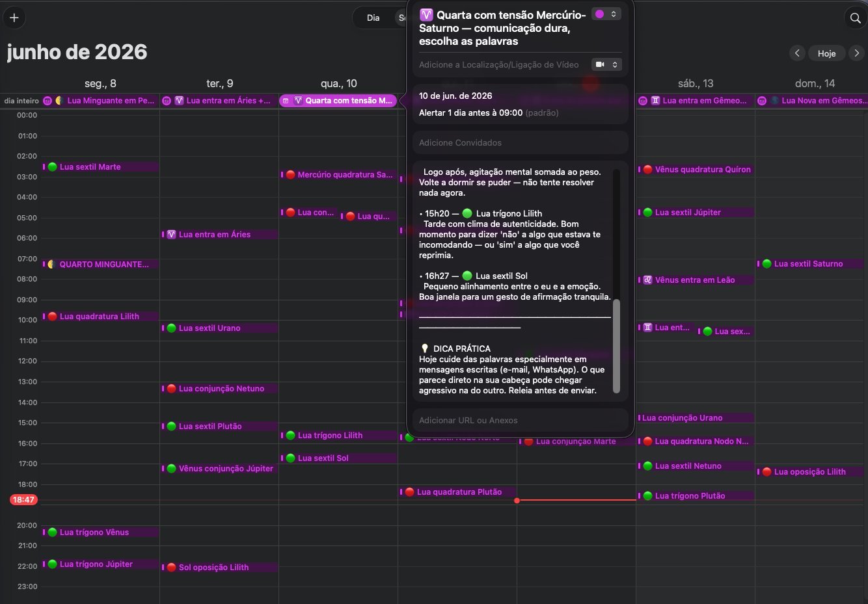Viewport: 868px width, 604px height.
Task: Open Lua trígono Lilith calendar event
Action: coord(339,436)
